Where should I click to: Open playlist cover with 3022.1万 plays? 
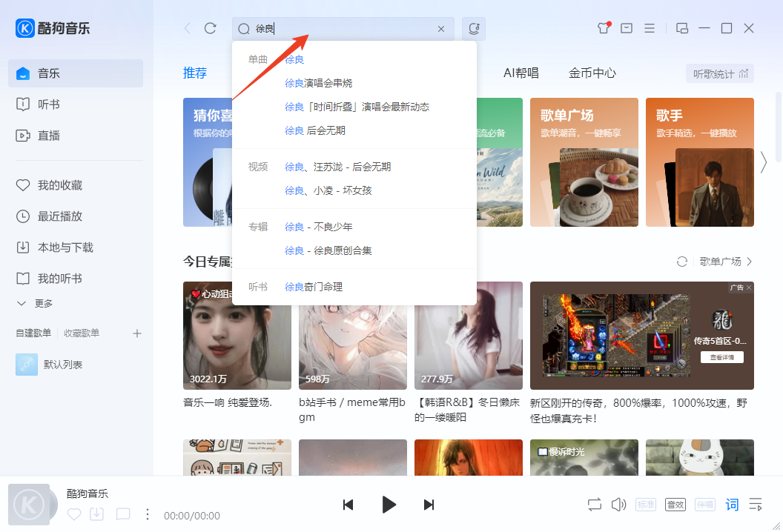pos(237,336)
